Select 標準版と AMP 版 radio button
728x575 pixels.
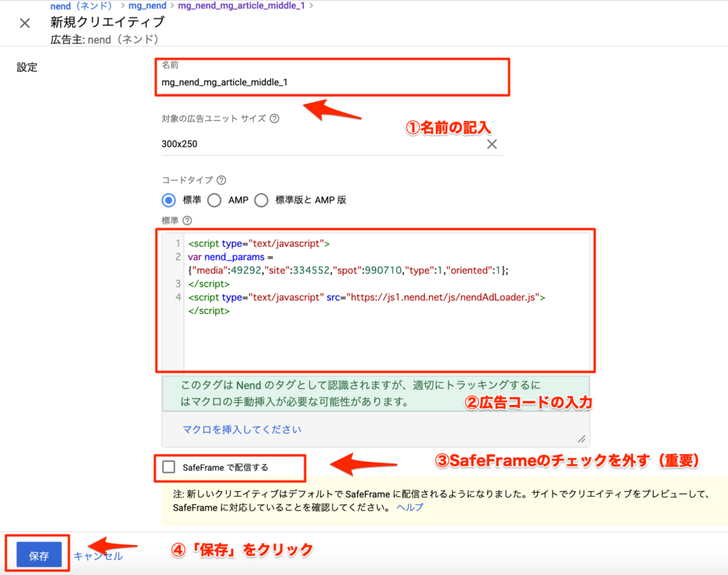[261, 200]
